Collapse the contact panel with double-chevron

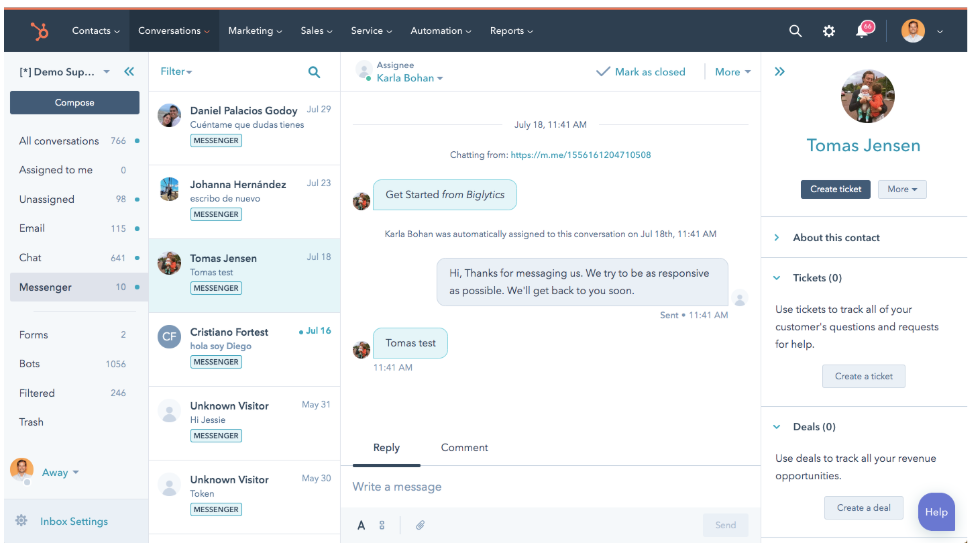coord(780,72)
